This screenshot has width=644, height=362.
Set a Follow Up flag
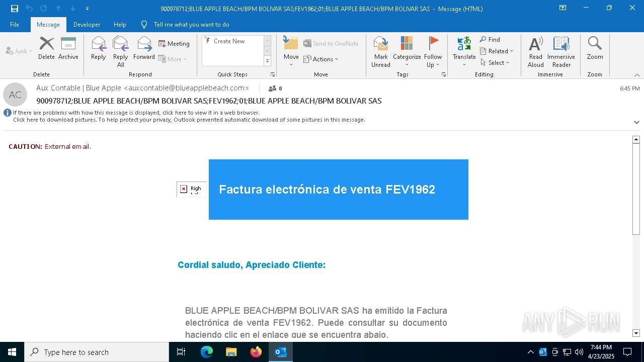433,51
